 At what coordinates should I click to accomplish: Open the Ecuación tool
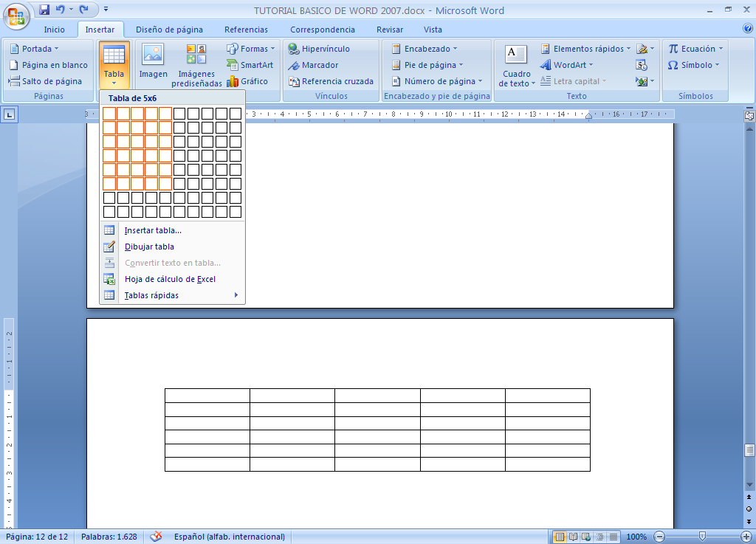pyautogui.click(x=694, y=48)
